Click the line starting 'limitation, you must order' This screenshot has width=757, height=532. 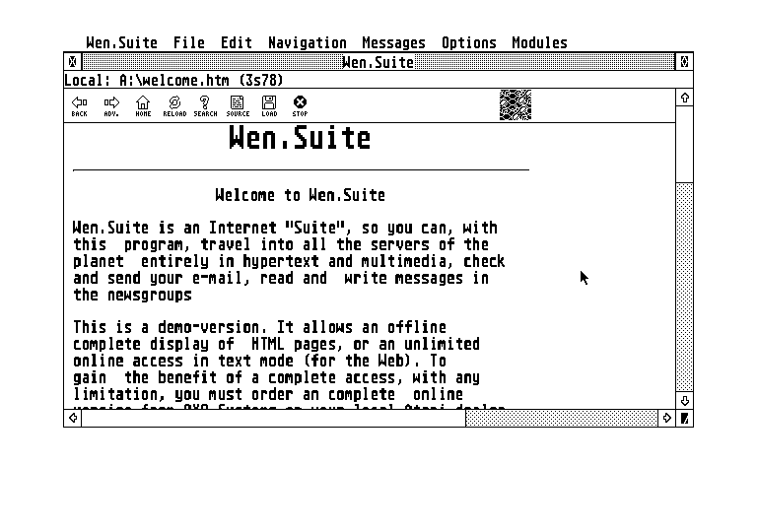coord(268,394)
